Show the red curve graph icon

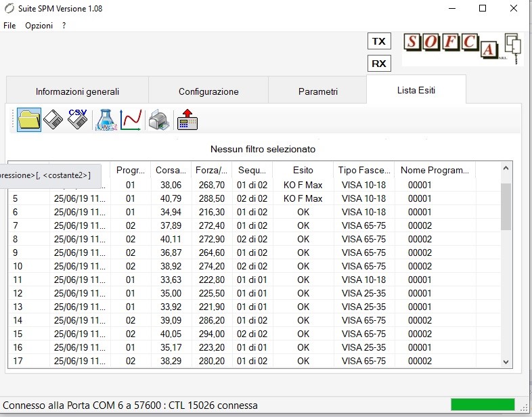tap(131, 120)
